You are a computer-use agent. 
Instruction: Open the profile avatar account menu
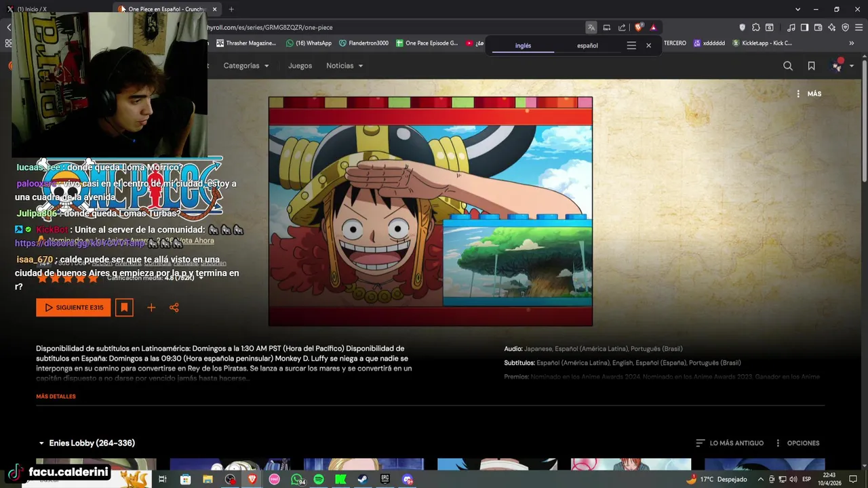pyautogui.click(x=842, y=66)
